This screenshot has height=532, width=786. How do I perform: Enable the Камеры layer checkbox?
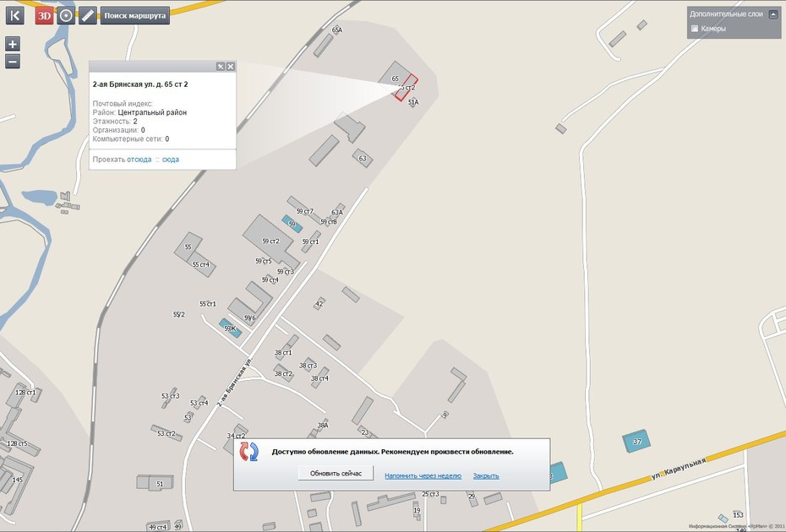(x=695, y=29)
